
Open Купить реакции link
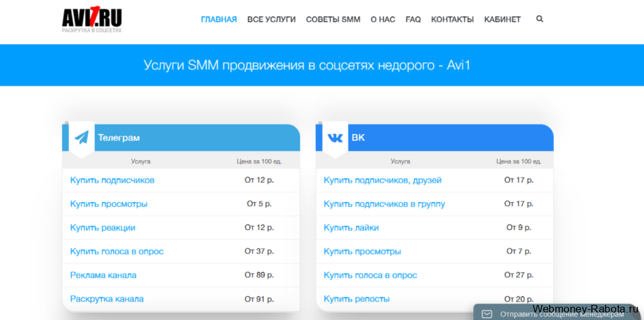tap(103, 228)
